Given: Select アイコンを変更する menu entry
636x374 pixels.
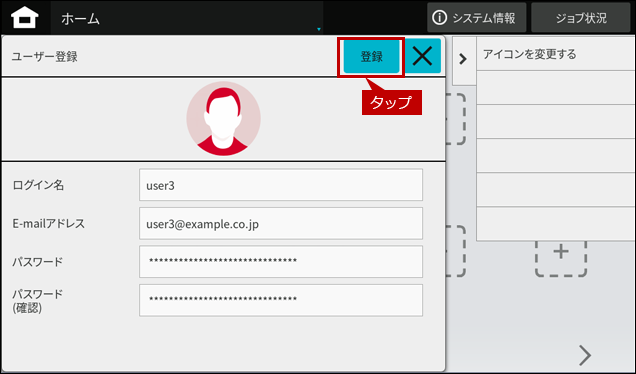Looking at the screenshot, I should click(556, 54).
